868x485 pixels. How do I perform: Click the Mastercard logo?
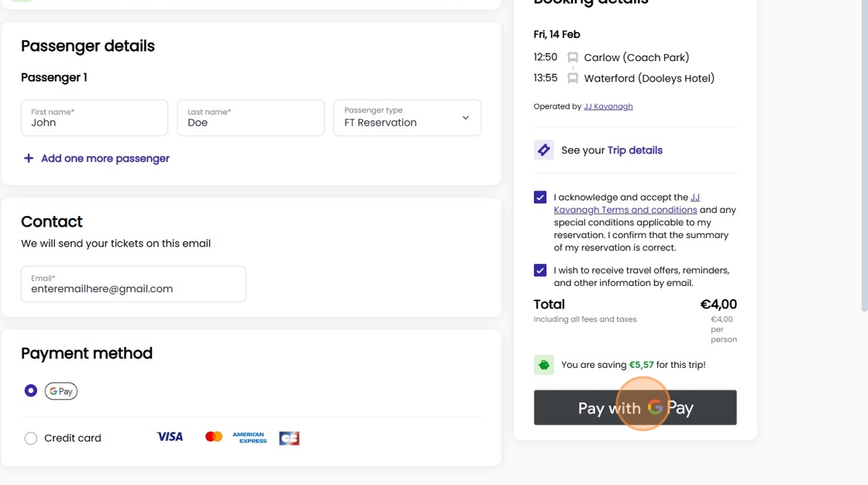point(214,437)
